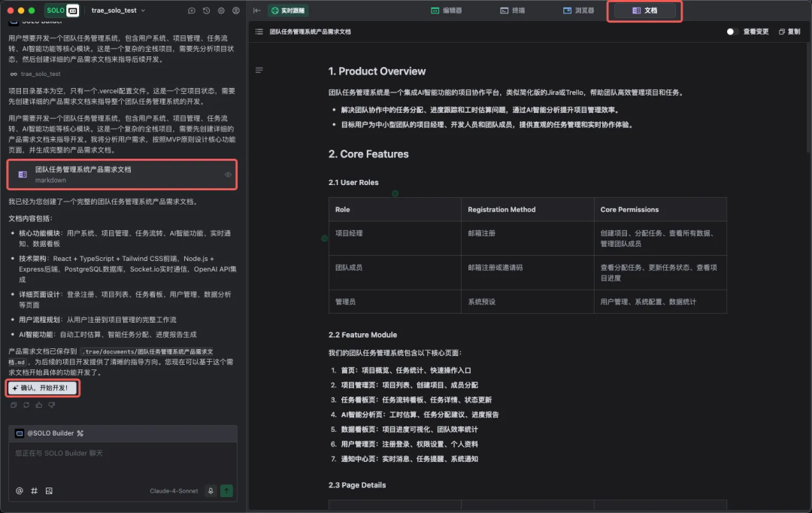Click the 确认, 开始开发! button
812x513 pixels.
pos(44,388)
